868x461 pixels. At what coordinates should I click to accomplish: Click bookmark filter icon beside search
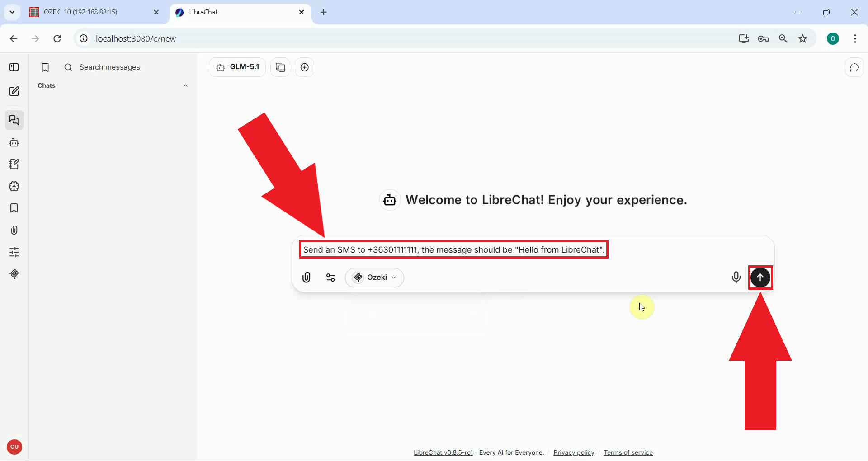(45, 67)
